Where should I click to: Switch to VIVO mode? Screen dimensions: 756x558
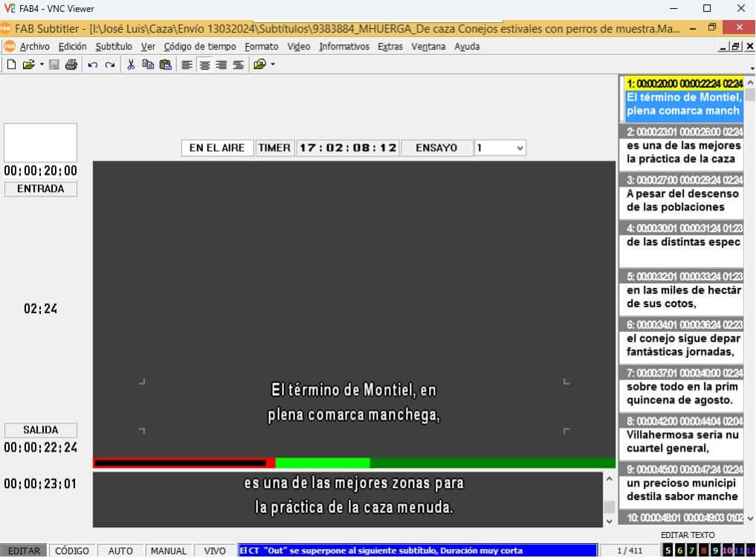(x=215, y=551)
